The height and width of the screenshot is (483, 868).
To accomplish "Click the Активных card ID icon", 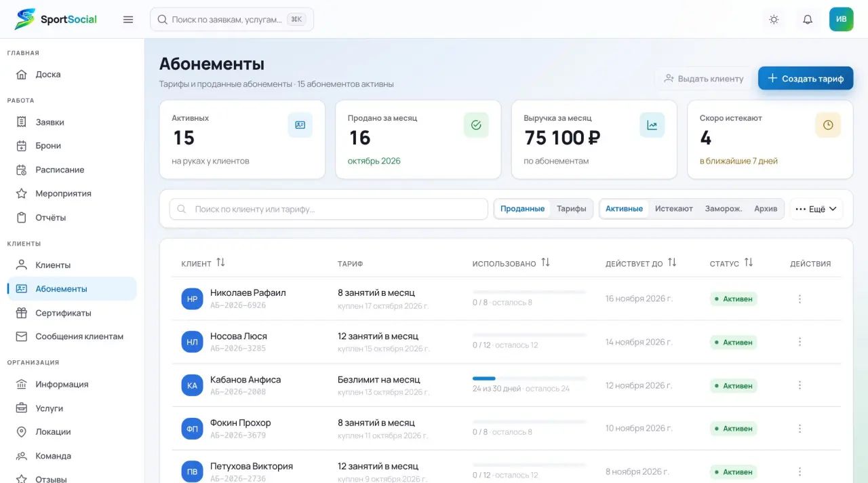I will click(x=300, y=125).
